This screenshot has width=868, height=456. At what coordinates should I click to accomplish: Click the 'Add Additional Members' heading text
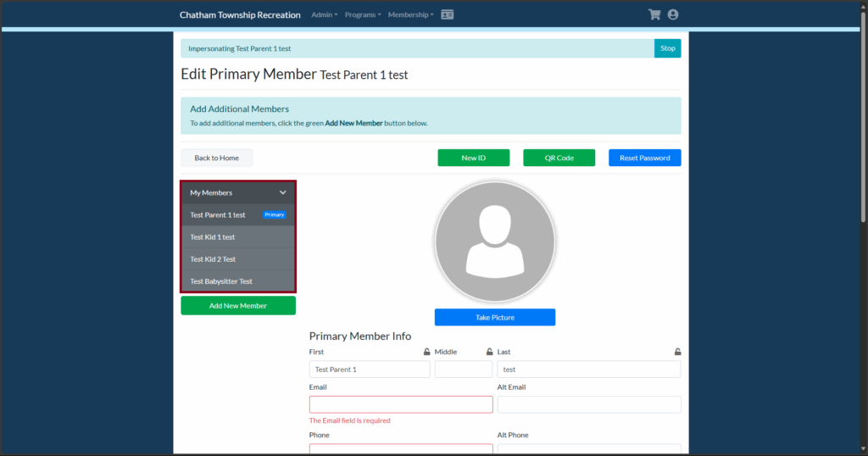239,109
